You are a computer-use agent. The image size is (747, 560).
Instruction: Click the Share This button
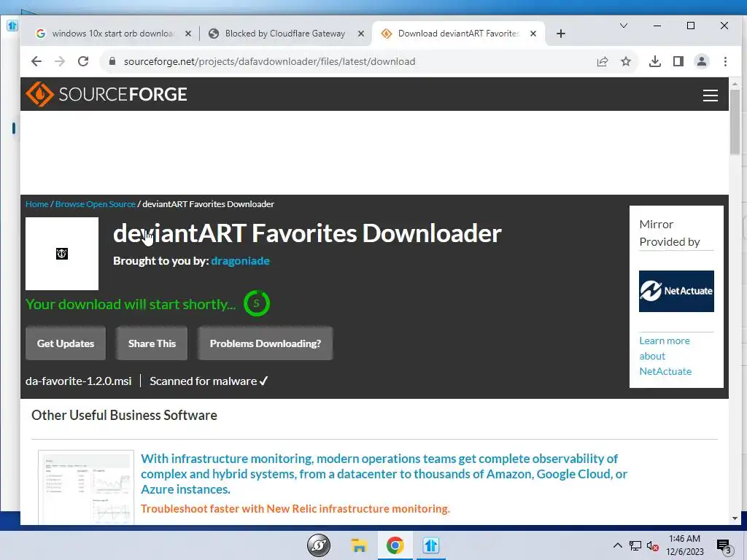point(152,343)
